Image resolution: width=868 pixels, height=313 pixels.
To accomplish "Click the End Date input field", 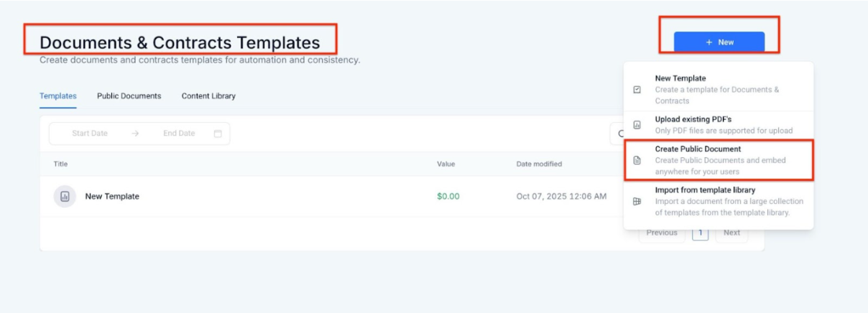I will coord(179,134).
